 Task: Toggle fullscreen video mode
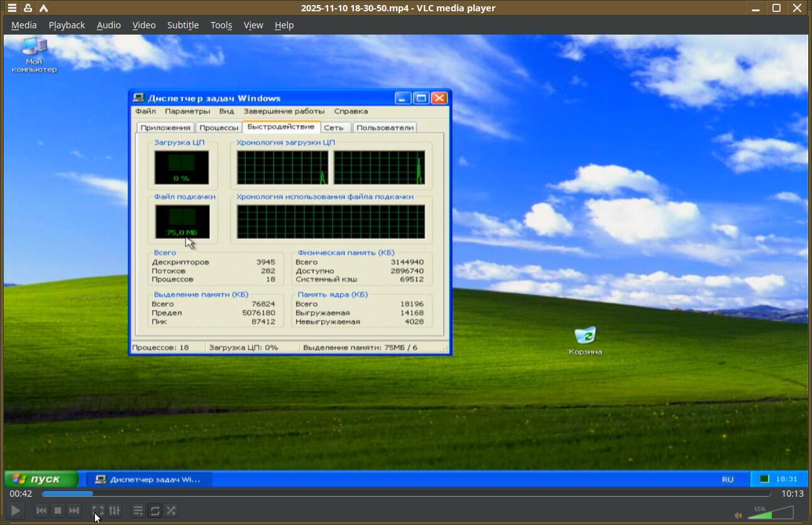(98, 511)
